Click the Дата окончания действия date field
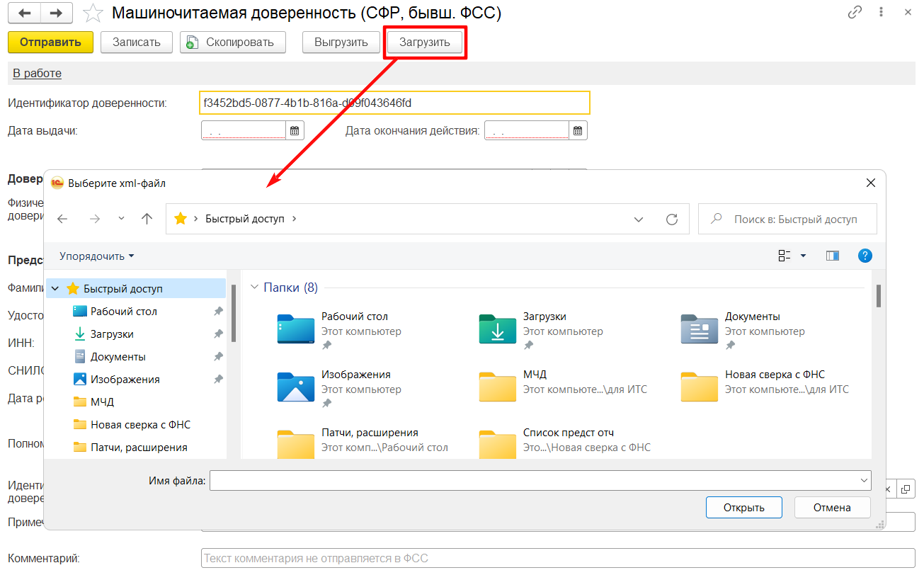Image resolution: width=924 pixels, height=575 pixels. click(x=527, y=130)
